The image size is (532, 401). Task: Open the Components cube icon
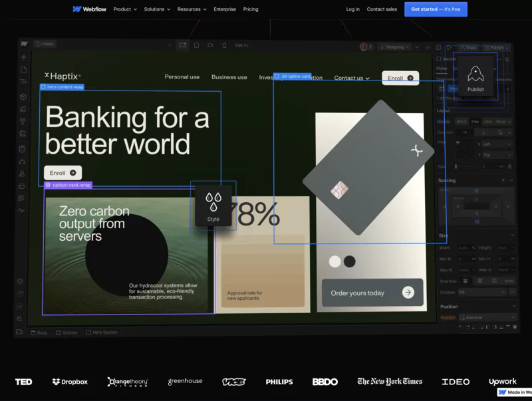[x=23, y=96]
